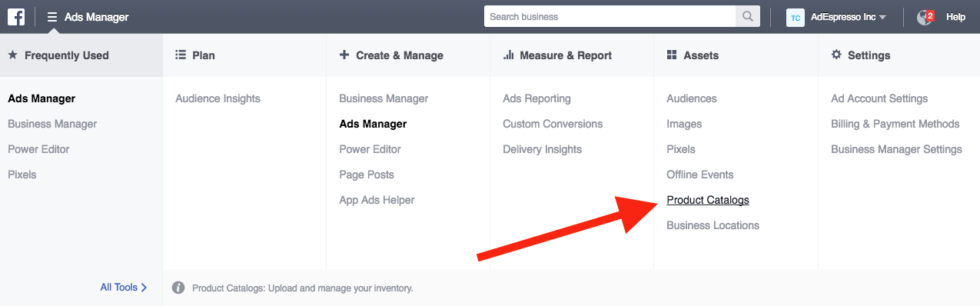Open Ads Reporting menu item

coord(537,98)
